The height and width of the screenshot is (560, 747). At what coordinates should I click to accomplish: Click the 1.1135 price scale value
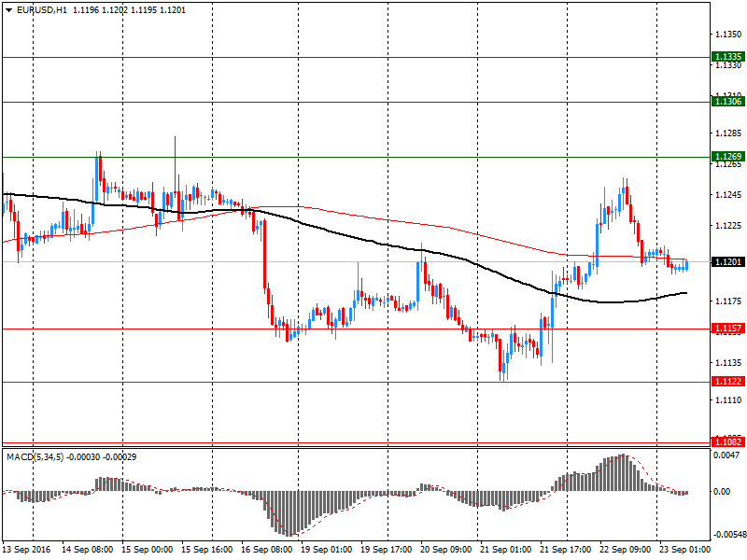pyautogui.click(x=728, y=363)
